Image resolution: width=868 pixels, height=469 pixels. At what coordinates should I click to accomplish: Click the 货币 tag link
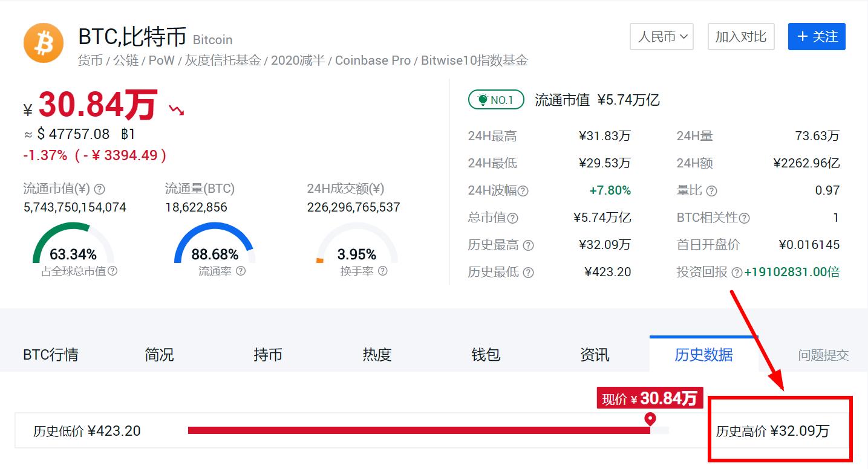click(x=90, y=60)
